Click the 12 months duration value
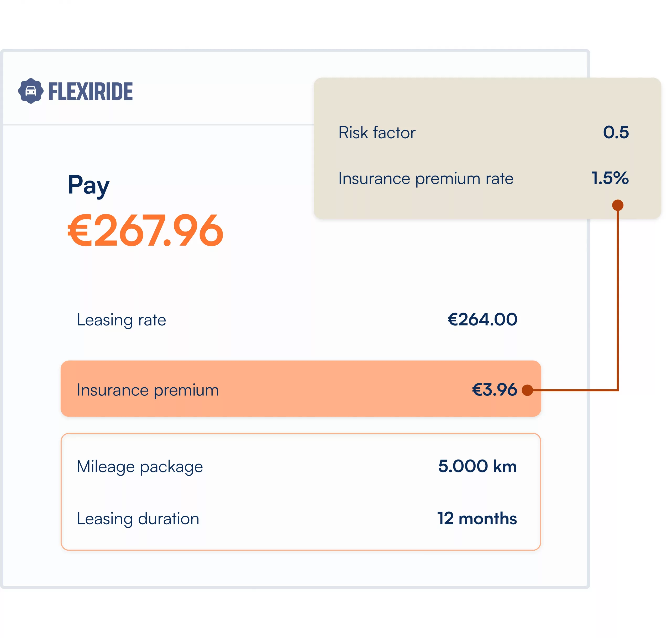The height and width of the screenshot is (638, 672). point(477,519)
